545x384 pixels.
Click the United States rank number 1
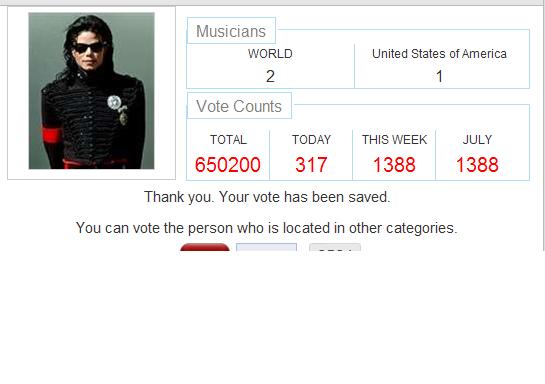tap(439, 76)
